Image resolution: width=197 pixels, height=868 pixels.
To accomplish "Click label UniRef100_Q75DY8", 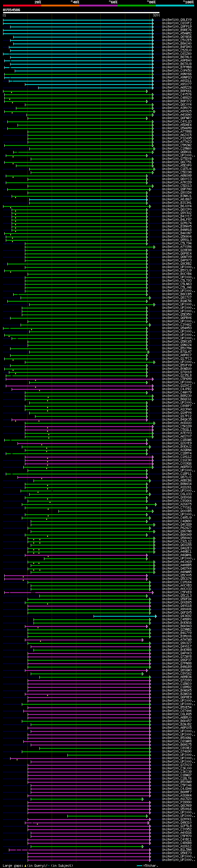I will click(x=177, y=159).
